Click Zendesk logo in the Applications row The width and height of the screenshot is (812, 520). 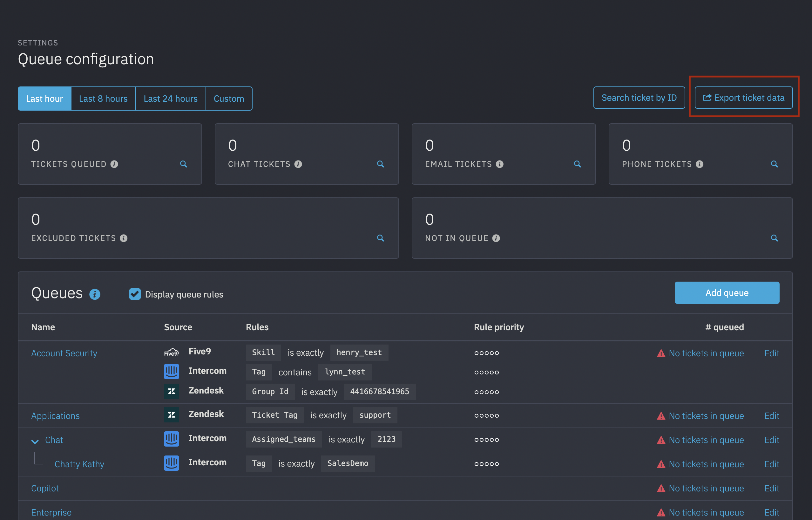172,415
